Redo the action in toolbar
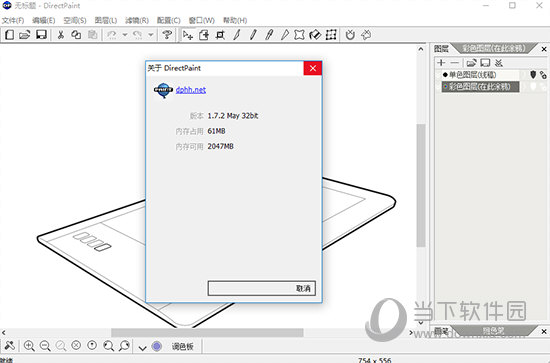This screenshot has width=550, height=363. pyautogui.click(x=138, y=35)
